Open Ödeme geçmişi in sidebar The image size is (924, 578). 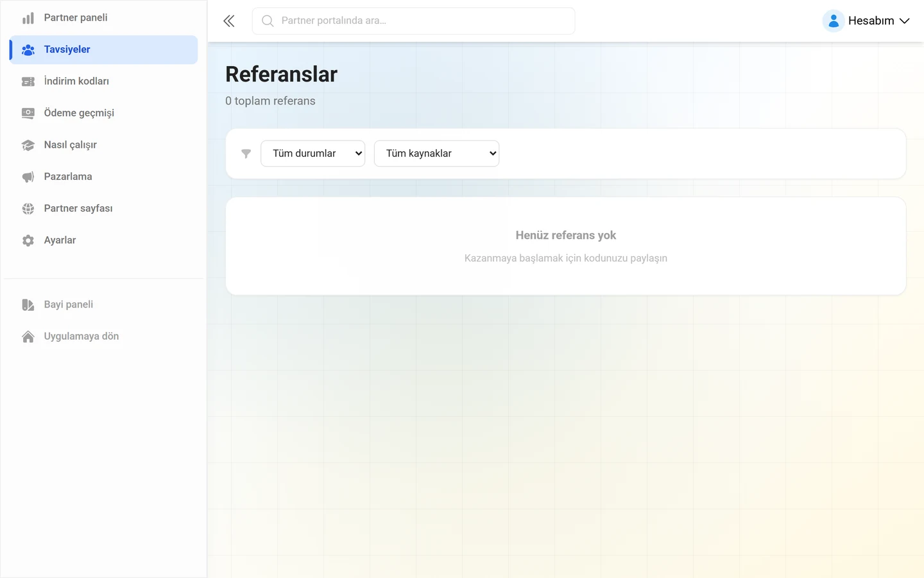point(104,113)
